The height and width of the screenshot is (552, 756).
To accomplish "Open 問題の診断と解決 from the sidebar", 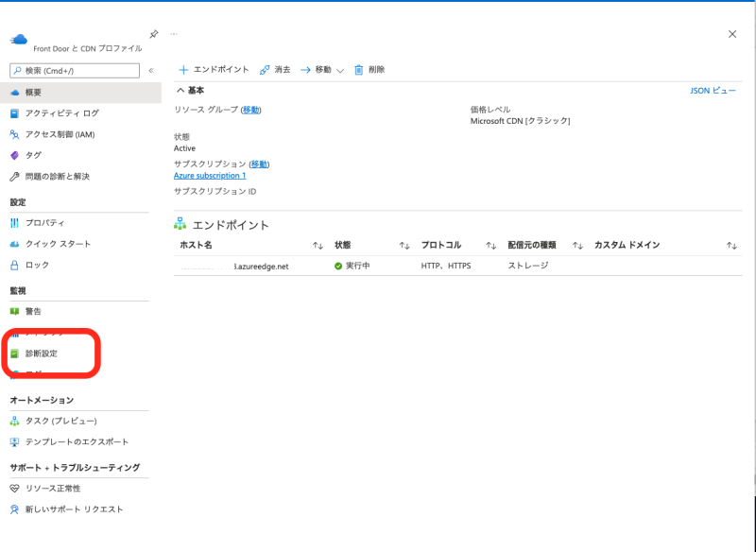I will coord(57,177).
